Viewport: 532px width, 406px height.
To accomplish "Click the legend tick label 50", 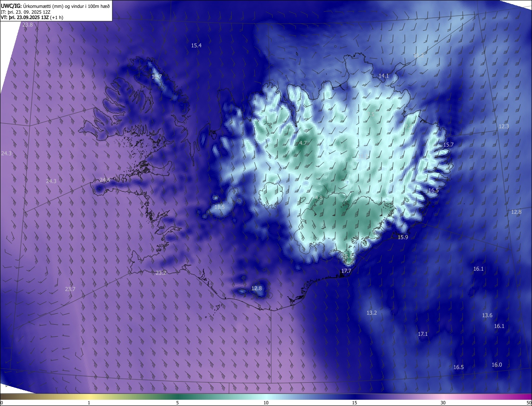I will pyautogui.click(x=529, y=403).
